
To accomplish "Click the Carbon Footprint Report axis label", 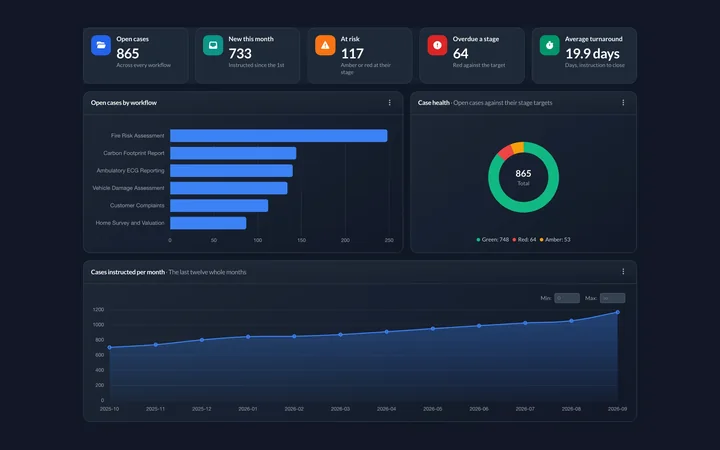I will click(134, 153).
